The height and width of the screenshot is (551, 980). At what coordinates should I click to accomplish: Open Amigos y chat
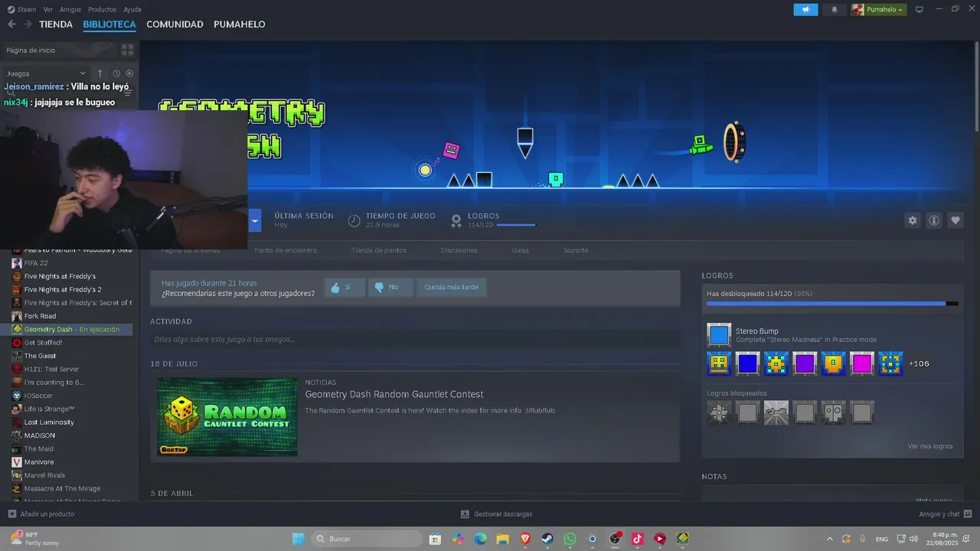pyautogui.click(x=946, y=514)
